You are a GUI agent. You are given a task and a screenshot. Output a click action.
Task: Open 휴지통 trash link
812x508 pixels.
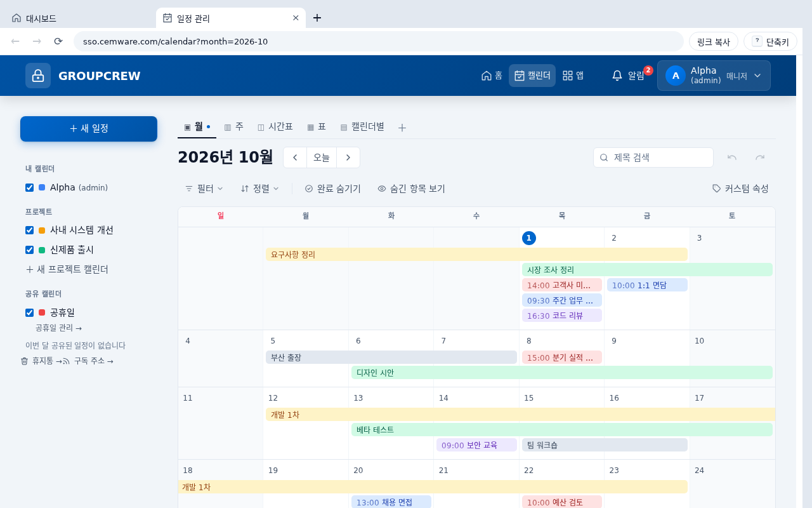click(x=41, y=361)
